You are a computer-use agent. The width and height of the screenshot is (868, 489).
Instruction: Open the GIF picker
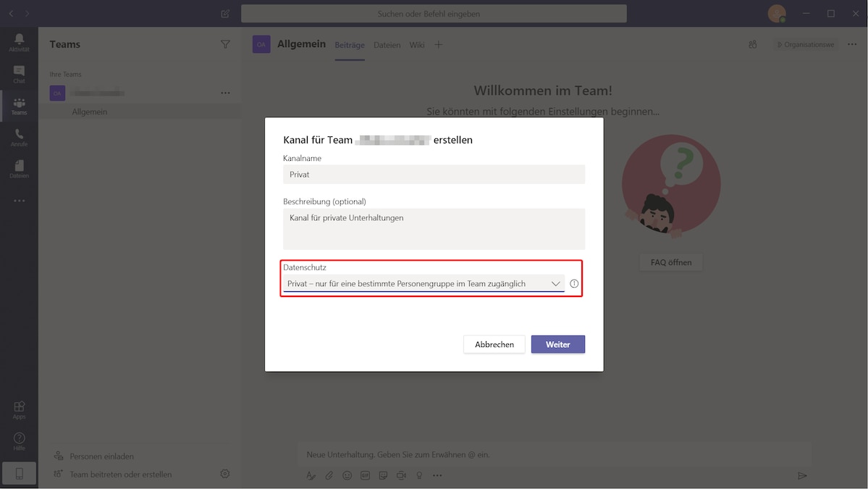[x=365, y=475]
